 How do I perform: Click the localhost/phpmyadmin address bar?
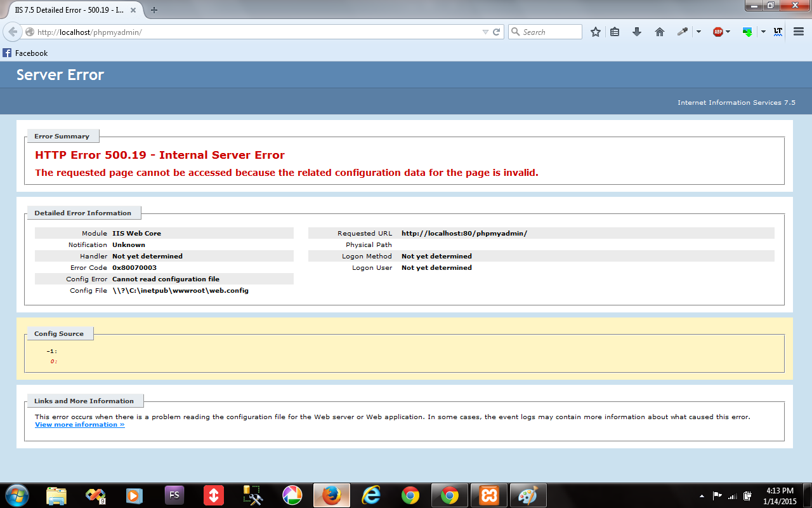(254, 32)
